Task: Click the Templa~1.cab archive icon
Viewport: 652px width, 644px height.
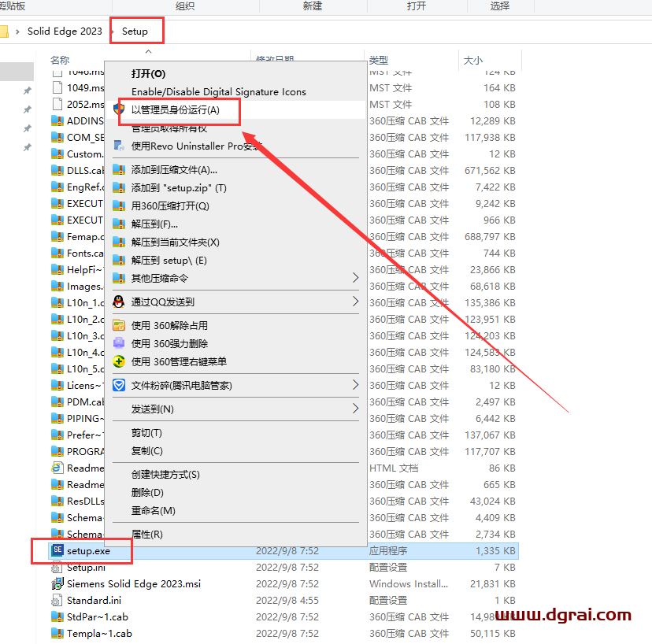Action: 57,634
